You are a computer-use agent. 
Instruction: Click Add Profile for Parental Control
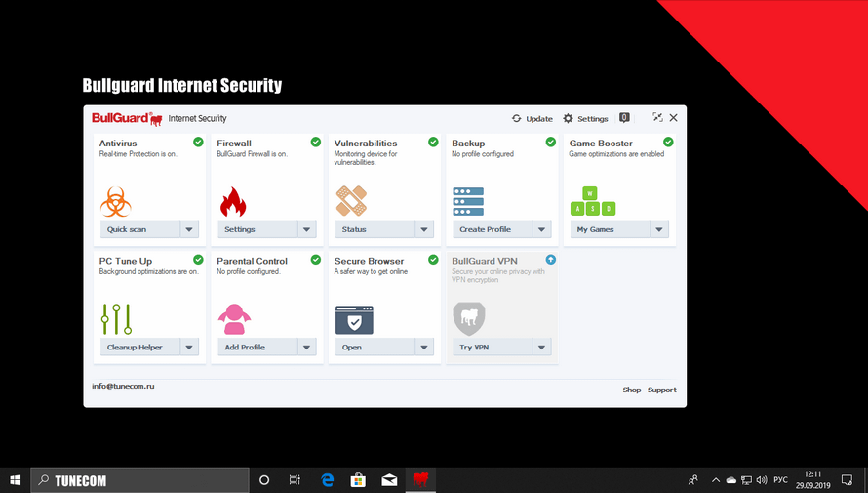(257, 347)
